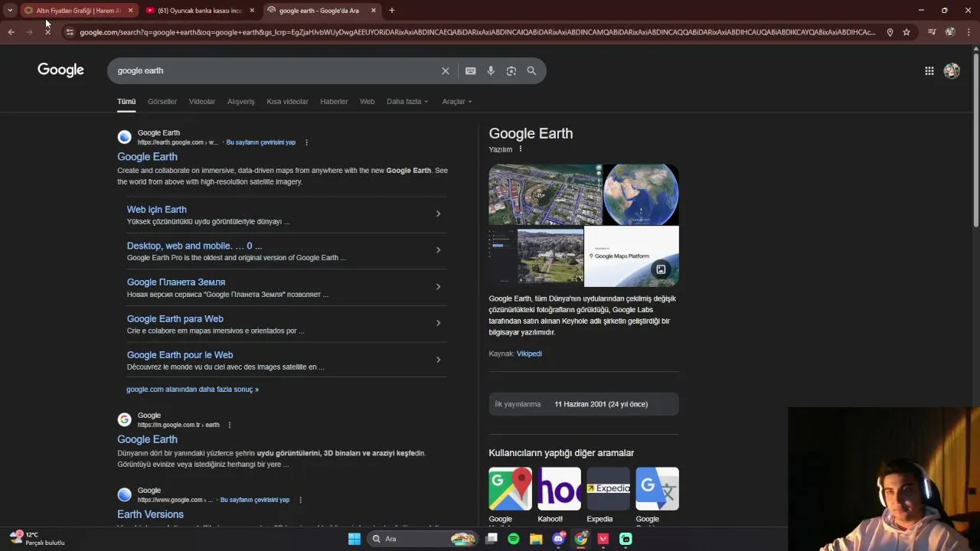
Task: Click 'google.com alanından daha fazla sonuç' link
Action: coord(192,390)
